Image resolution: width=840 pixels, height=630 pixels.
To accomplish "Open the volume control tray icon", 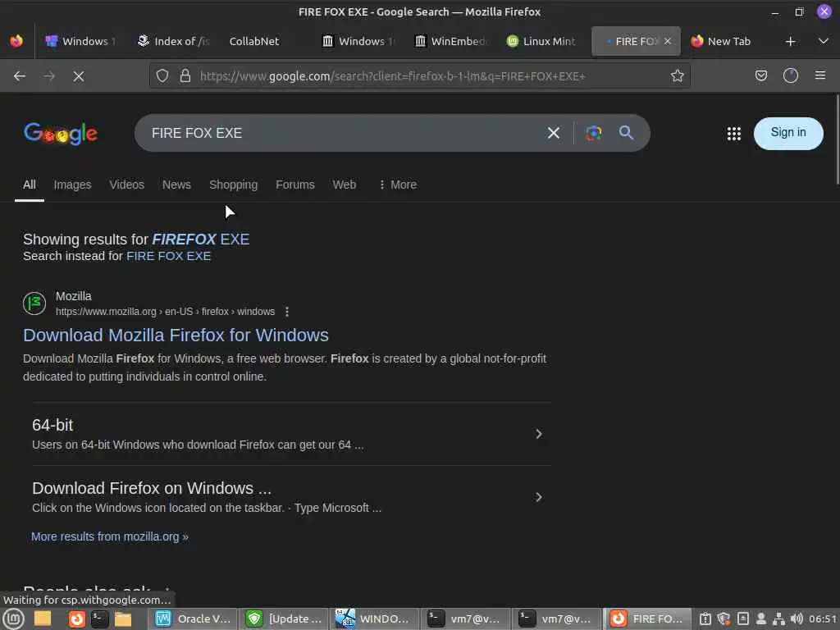I will [x=797, y=619].
